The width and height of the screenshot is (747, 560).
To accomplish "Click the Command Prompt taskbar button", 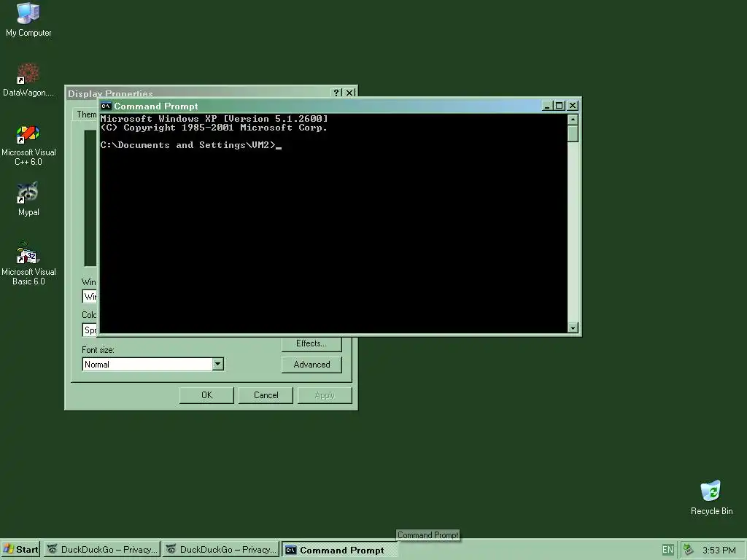I will click(340, 550).
